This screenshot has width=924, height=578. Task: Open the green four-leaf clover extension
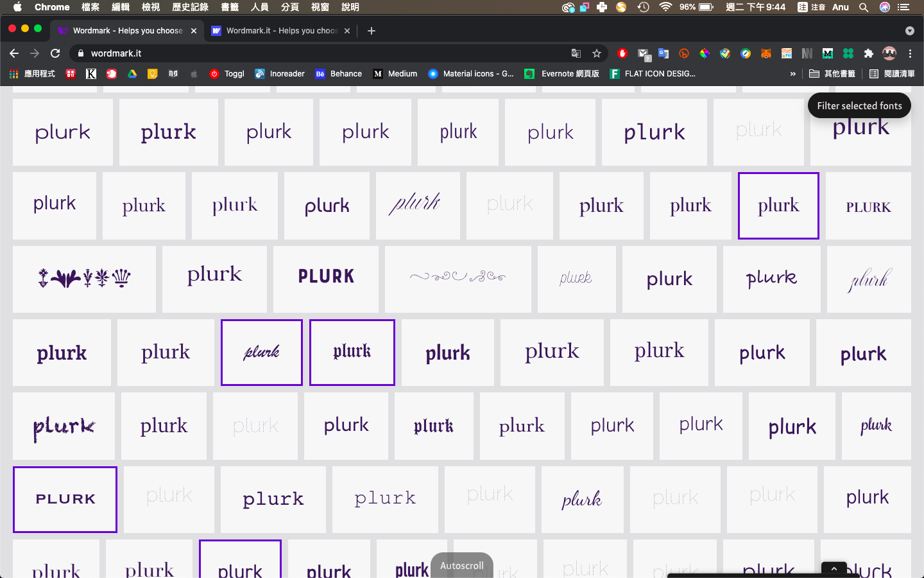pos(848,53)
